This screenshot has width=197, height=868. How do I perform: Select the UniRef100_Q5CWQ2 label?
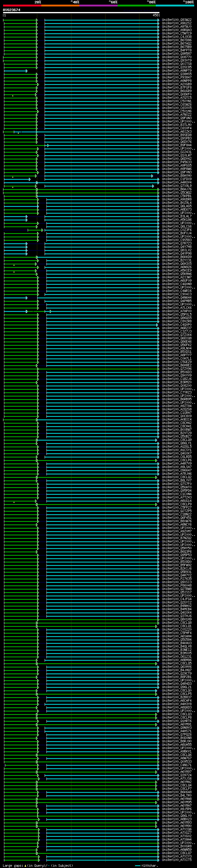coord(177,193)
